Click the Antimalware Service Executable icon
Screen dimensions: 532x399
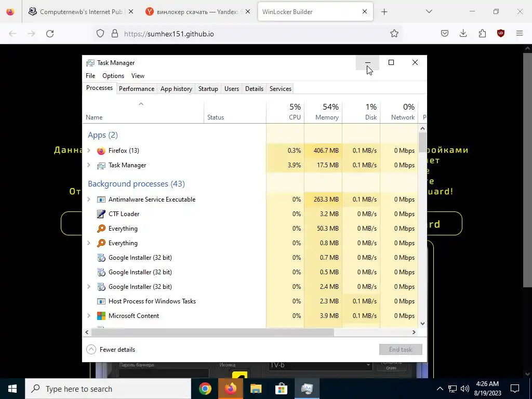101,199
